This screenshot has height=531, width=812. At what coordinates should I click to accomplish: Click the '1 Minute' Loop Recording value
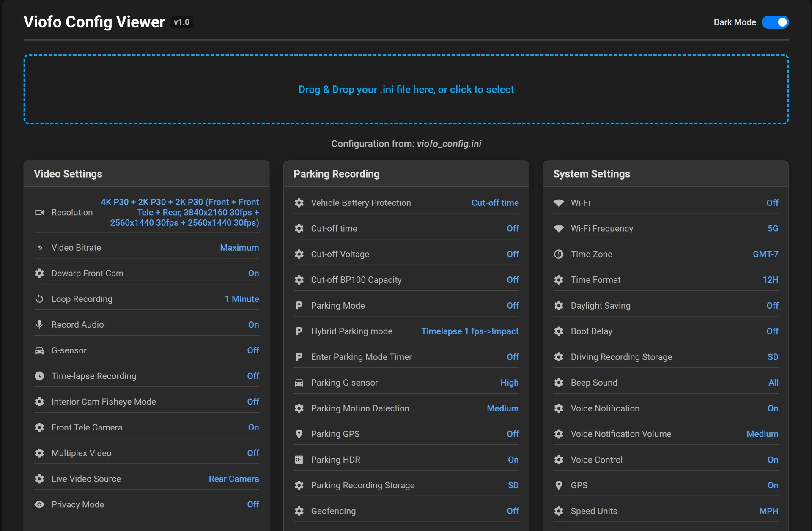242,299
